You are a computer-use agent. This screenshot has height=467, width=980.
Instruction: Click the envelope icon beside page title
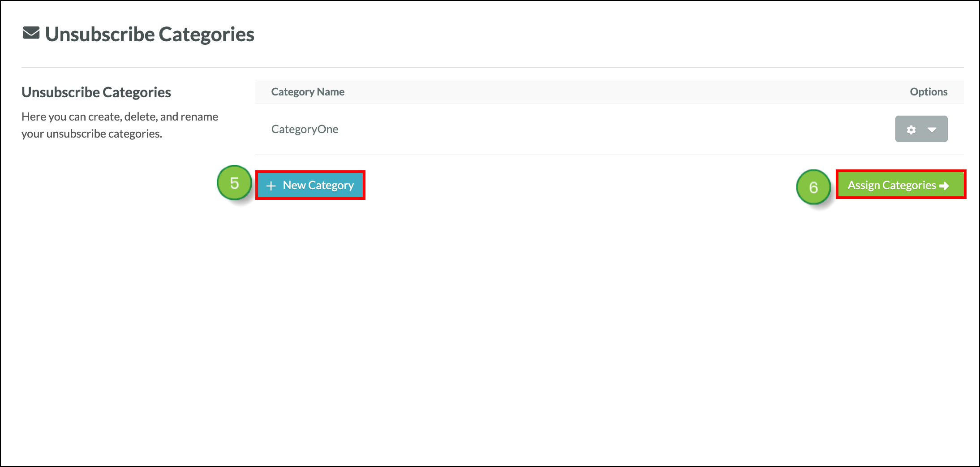tap(31, 33)
